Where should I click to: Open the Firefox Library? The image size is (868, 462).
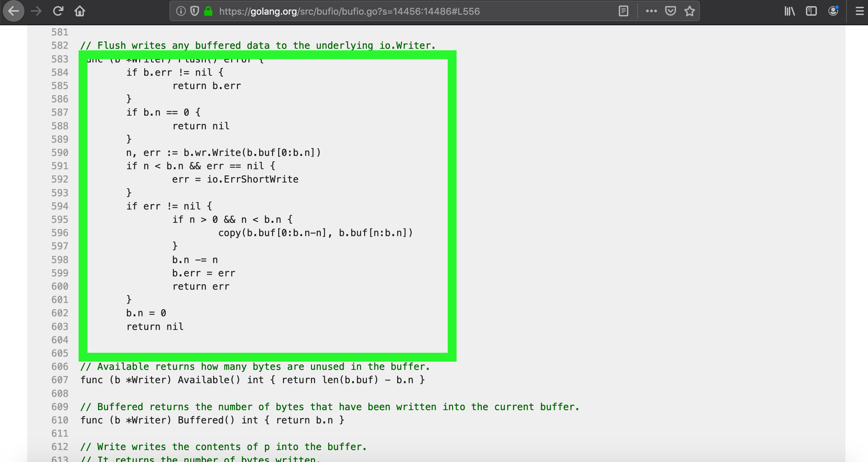(x=789, y=11)
